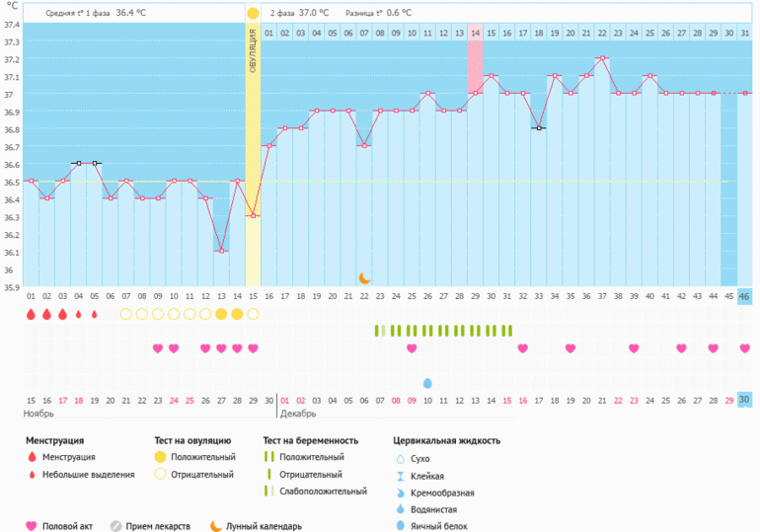Image resolution: width=760 pixels, height=532 pixels.
Task: Select the empty ovulation test circle on day 07
Action: [125, 314]
